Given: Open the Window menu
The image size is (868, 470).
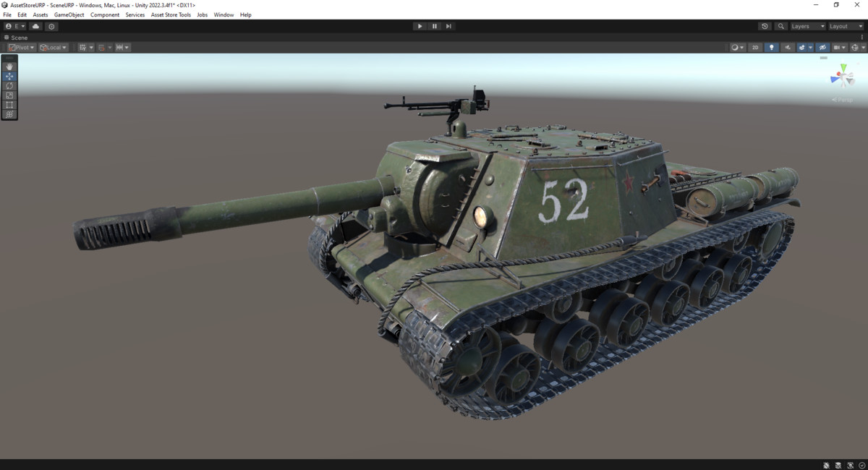Looking at the screenshot, I should pos(224,14).
